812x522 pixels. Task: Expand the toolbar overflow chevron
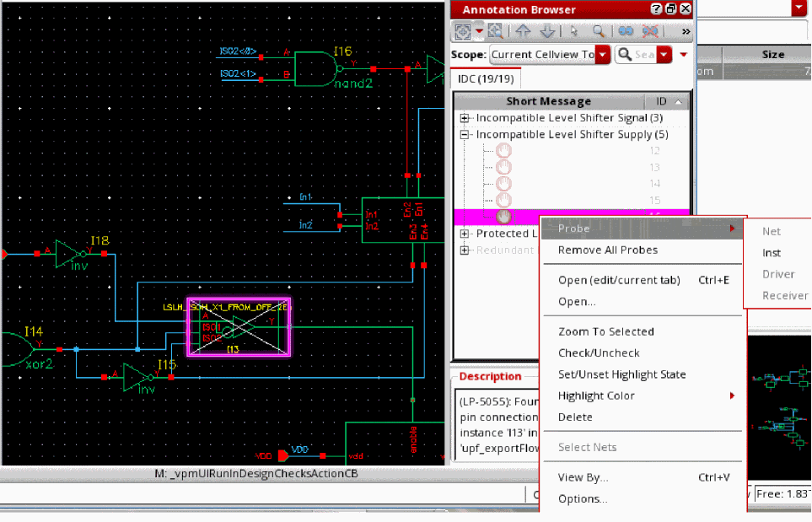click(686, 31)
